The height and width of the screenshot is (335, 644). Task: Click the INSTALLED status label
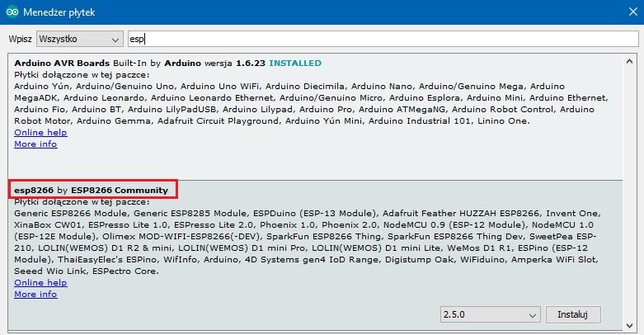tap(295, 63)
